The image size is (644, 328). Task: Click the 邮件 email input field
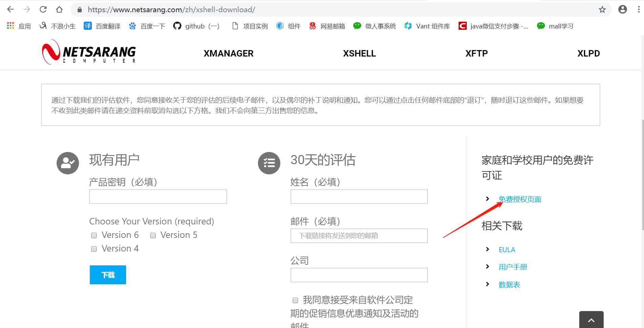click(359, 236)
